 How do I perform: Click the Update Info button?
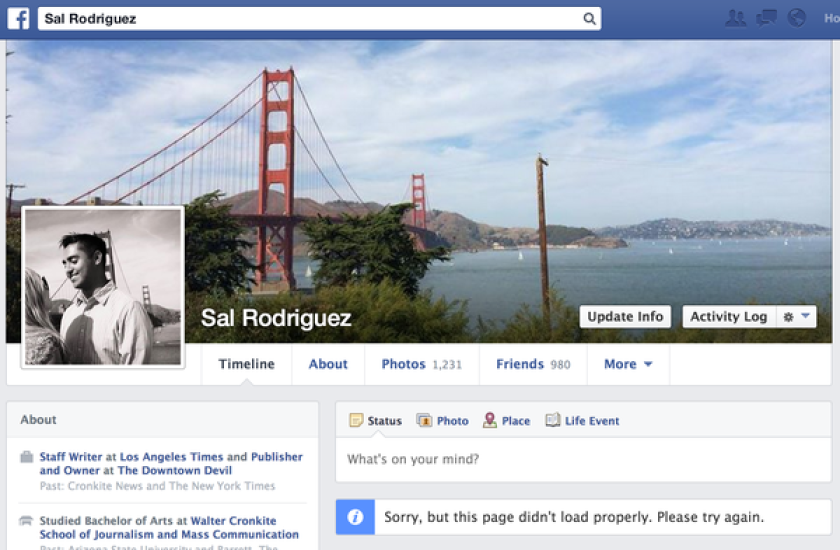(x=625, y=317)
